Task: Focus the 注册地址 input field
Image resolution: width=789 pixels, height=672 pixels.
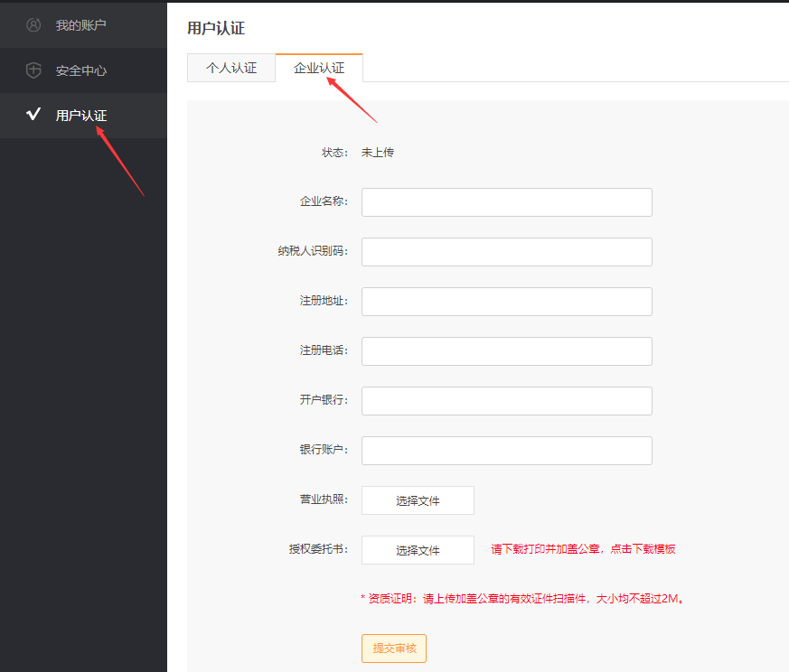Action: tap(506, 302)
